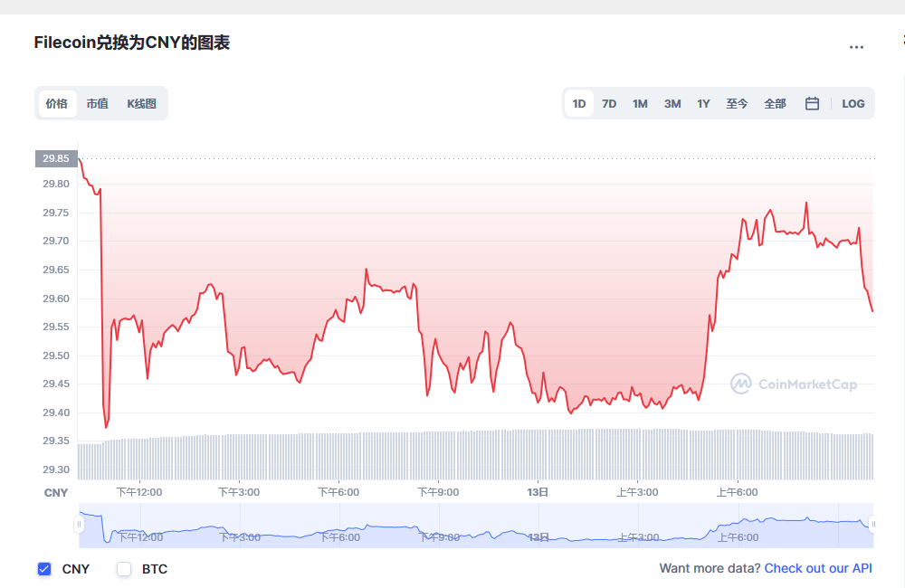Screen dimensions: 905x588
Task: Click the 下午6:00 time axis label
Action: (338, 492)
